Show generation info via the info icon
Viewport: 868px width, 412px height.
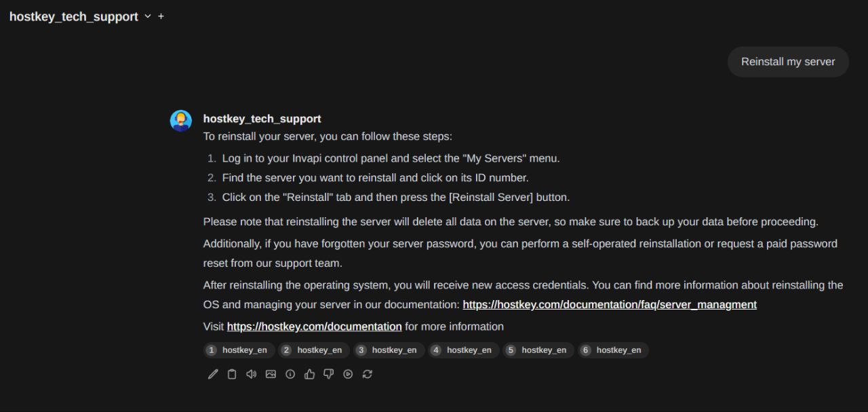coord(290,374)
